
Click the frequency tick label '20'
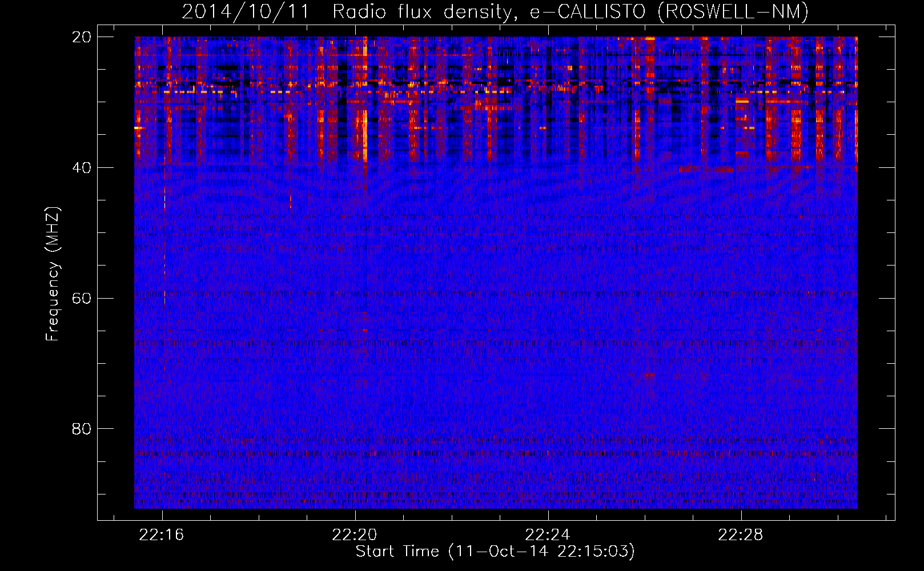click(x=82, y=37)
